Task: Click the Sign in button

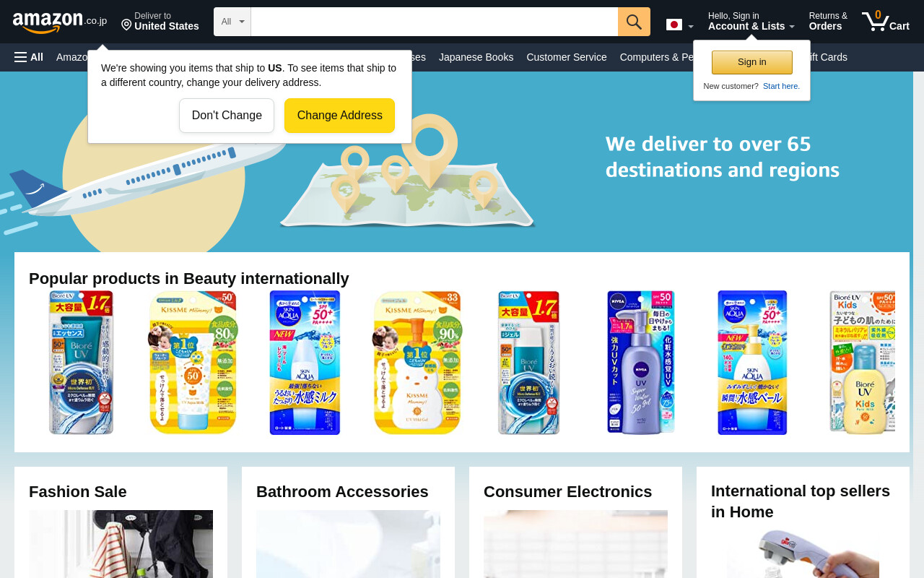Action: 752,62
